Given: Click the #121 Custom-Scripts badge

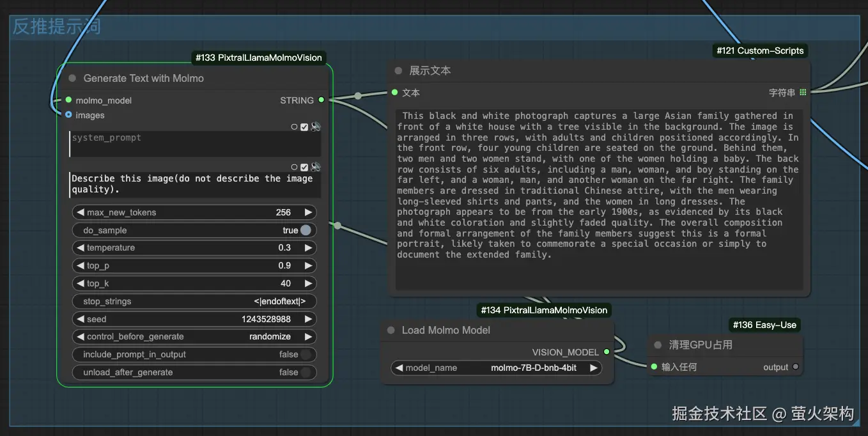Looking at the screenshot, I should [760, 51].
